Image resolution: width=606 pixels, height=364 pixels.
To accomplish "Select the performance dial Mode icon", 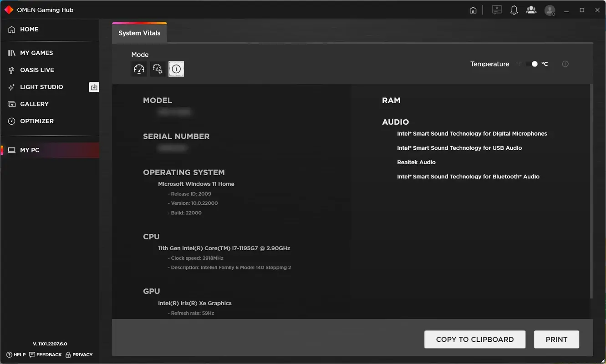I will coord(139,69).
